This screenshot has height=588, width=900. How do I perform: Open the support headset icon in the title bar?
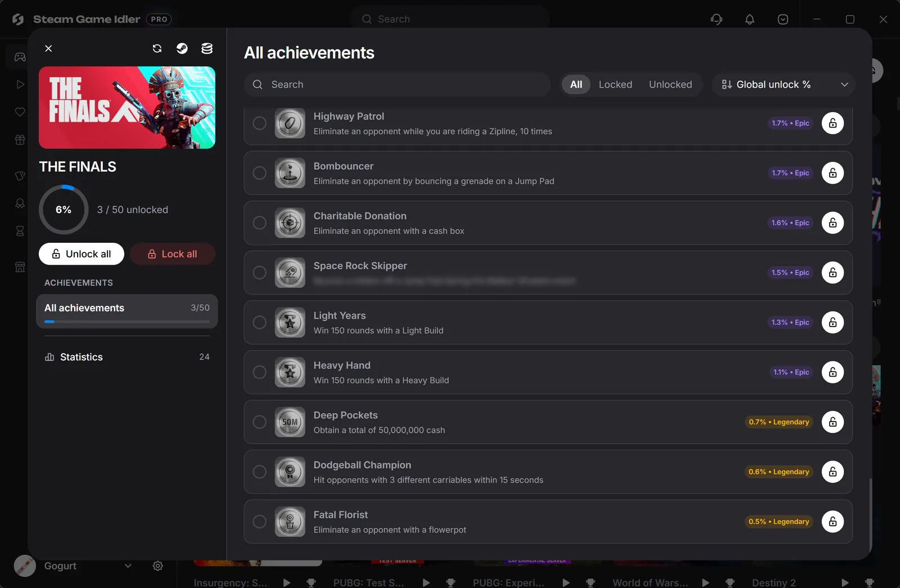tap(716, 19)
